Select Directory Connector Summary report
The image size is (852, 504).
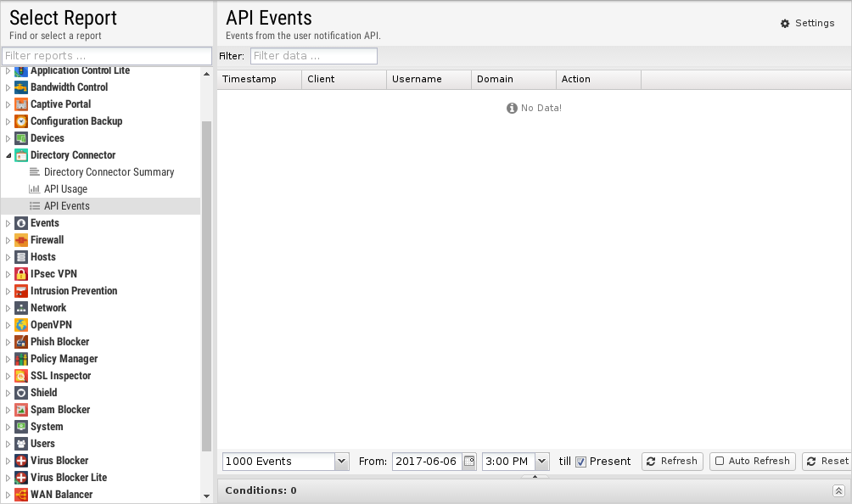coord(109,172)
